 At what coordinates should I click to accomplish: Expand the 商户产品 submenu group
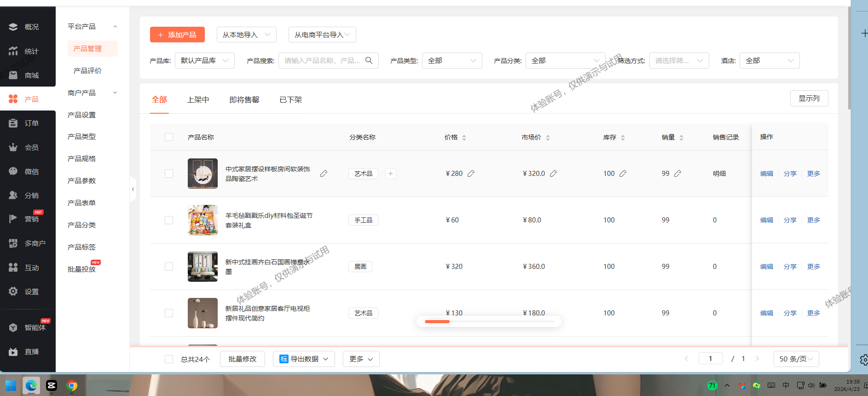point(92,93)
